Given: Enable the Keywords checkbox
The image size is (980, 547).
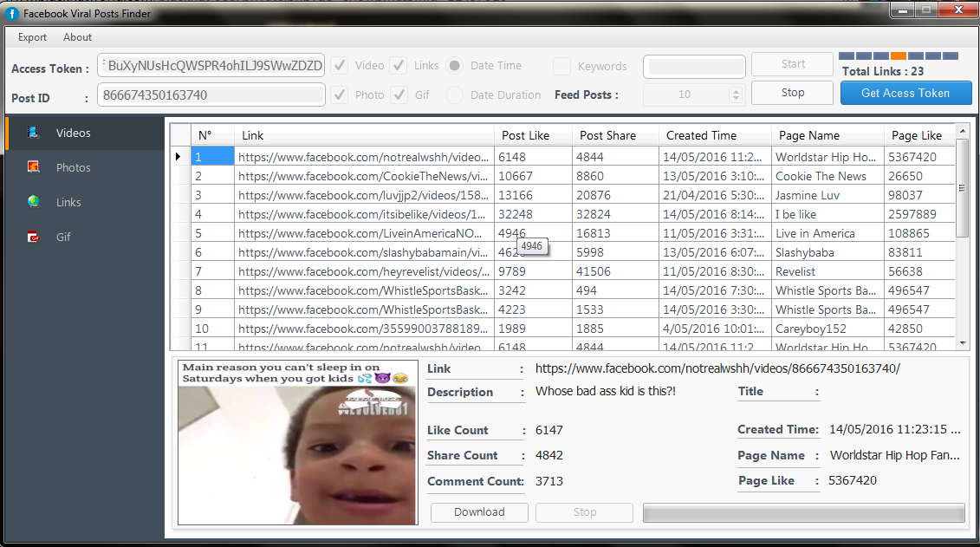Looking at the screenshot, I should pos(561,66).
